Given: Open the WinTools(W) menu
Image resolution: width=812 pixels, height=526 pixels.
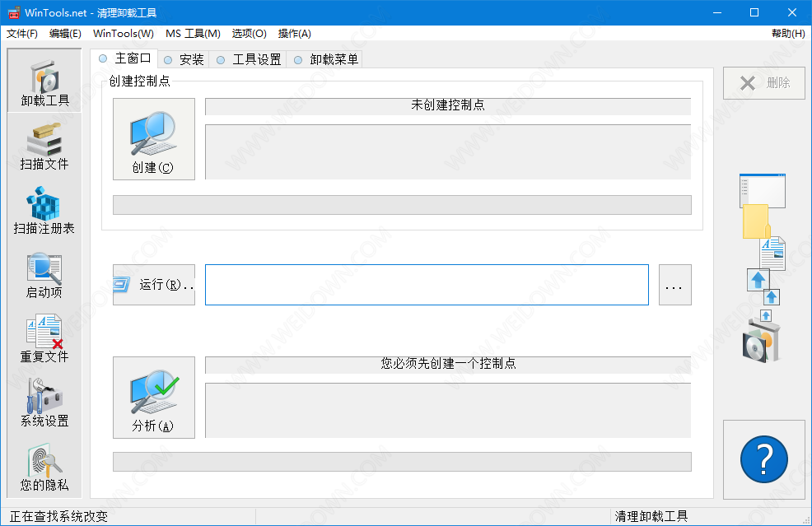Looking at the screenshot, I should pyautogui.click(x=124, y=34).
